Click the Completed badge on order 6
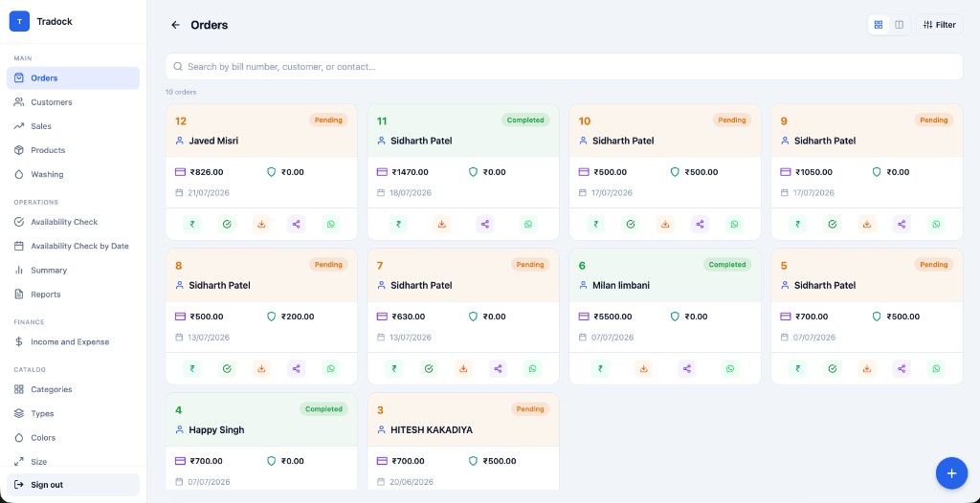This screenshot has width=980, height=503. (727, 264)
